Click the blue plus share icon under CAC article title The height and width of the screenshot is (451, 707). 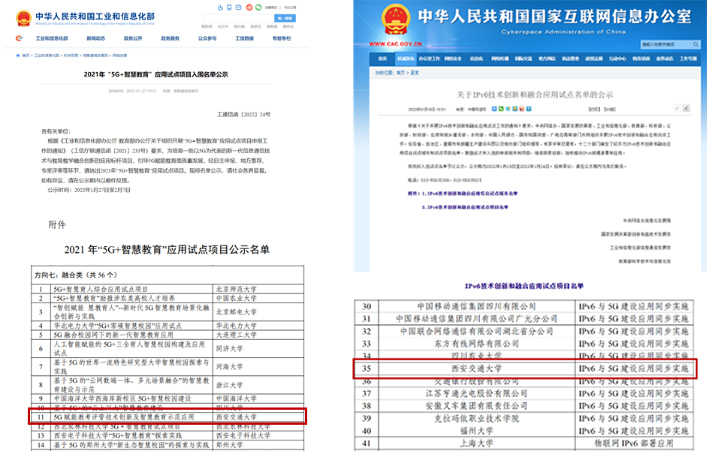click(494, 109)
